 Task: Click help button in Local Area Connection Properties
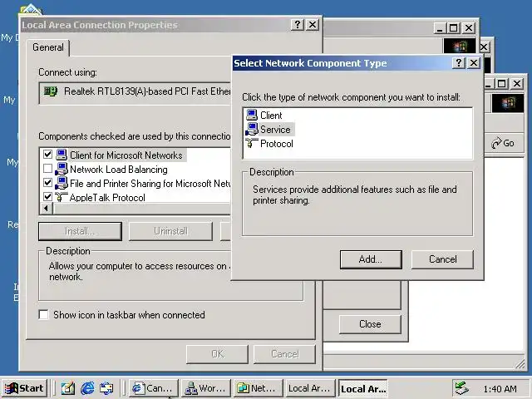(298, 24)
